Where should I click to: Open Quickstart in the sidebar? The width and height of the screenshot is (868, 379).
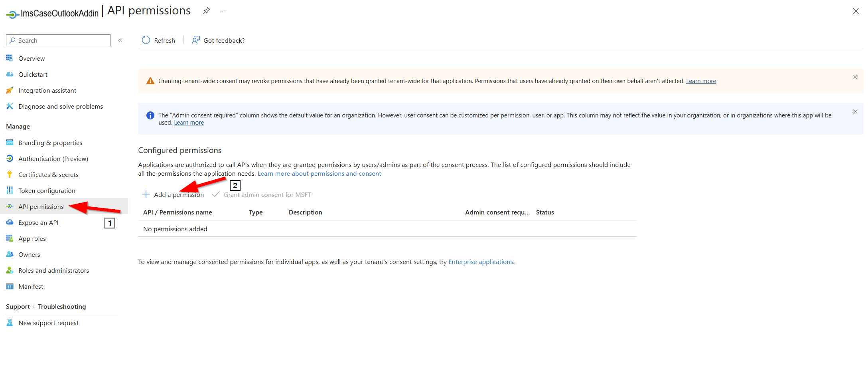(33, 74)
